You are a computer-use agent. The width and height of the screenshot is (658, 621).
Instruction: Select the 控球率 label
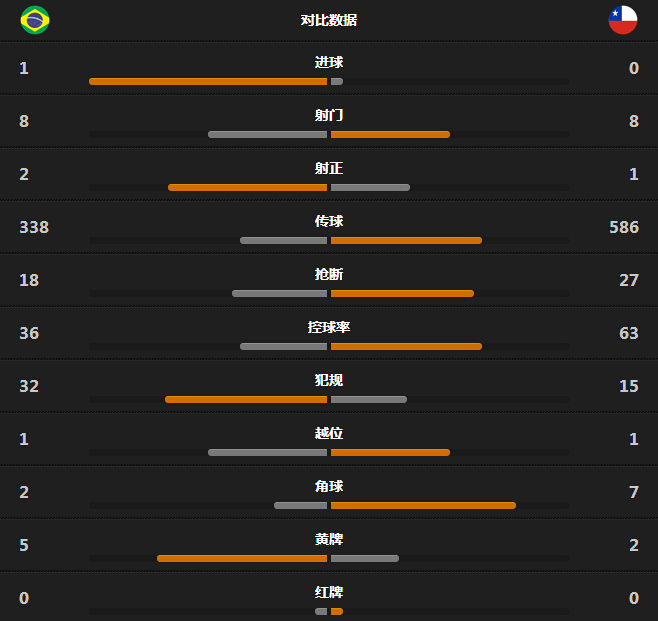tap(329, 327)
